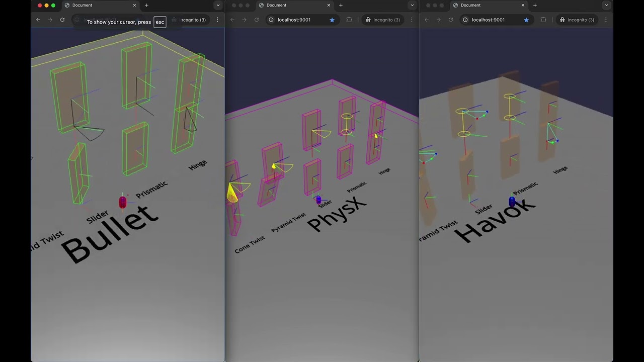Close the Document tab in the PhysX window
The image size is (644, 362).
pyautogui.click(x=329, y=5)
